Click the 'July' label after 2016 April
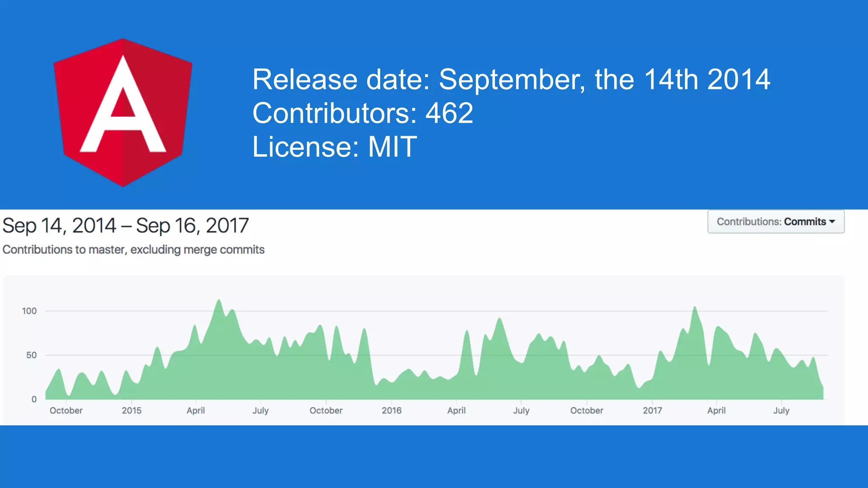The width and height of the screenshot is (868, 488). click(521, 410)
